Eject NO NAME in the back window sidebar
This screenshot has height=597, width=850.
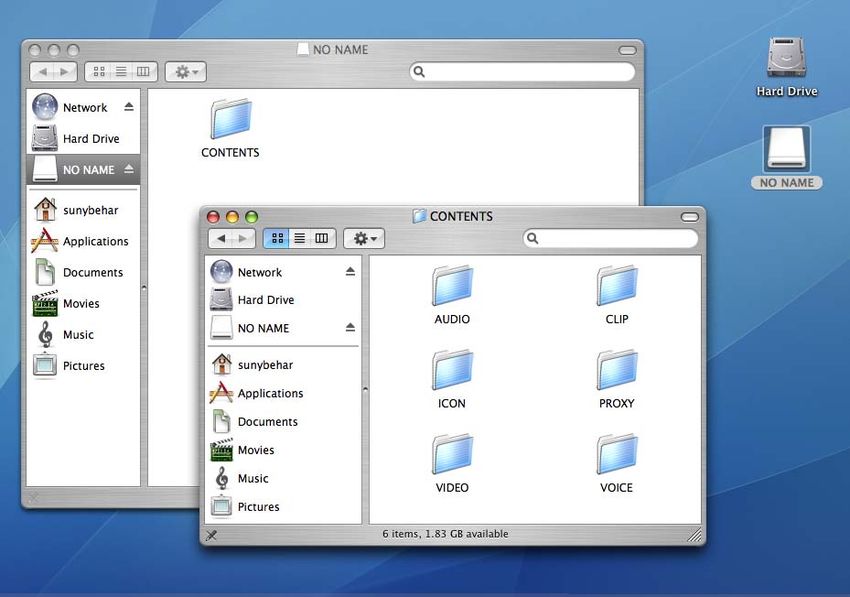click(128, 169)
